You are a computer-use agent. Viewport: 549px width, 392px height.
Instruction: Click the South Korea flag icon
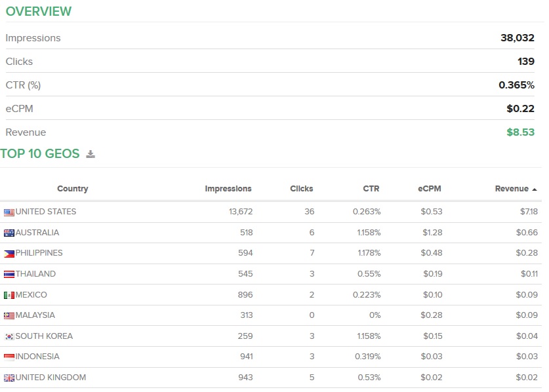click(9, 336)
